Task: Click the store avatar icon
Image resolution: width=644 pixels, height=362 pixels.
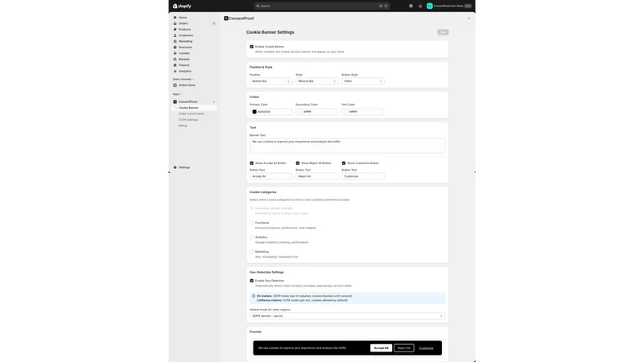Action: click(x=430, y=6)
